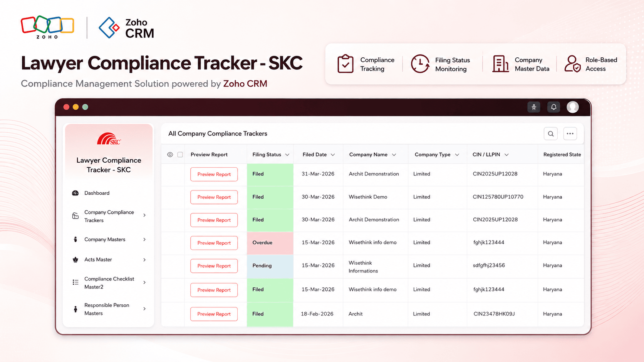Click the Dashboard gauge icon
This screenshot has height=362, width=644.
pos(75,193)
